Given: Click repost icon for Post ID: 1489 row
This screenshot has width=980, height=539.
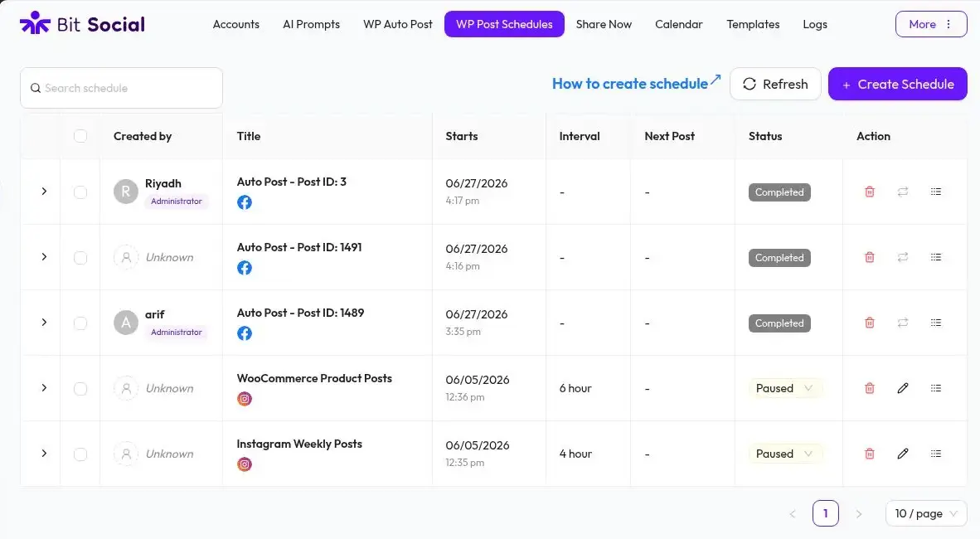Looking at the screenshot, I should [903, 323].
